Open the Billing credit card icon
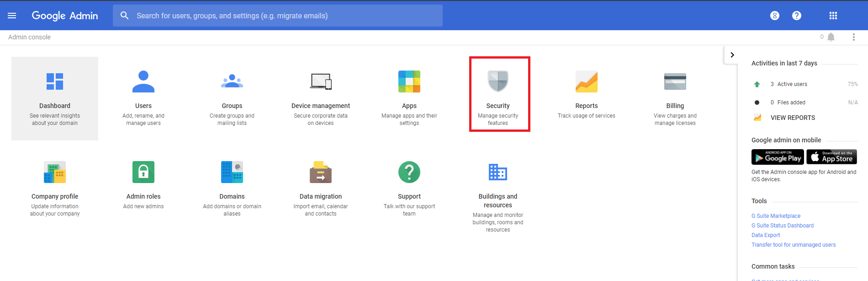The image size is (868, 281). (675, 81)
